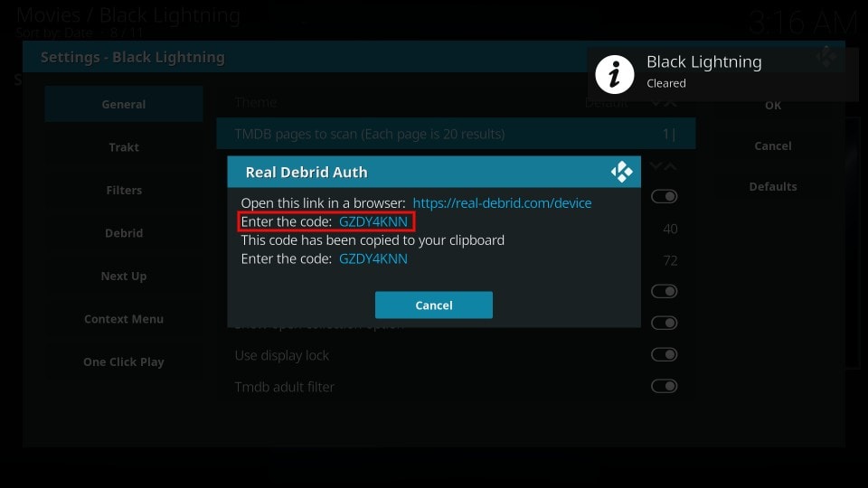Image resolution: width=868 pixels, height=488 pixels.
Task: Select the Next Up category
Action: coord(124,277)
